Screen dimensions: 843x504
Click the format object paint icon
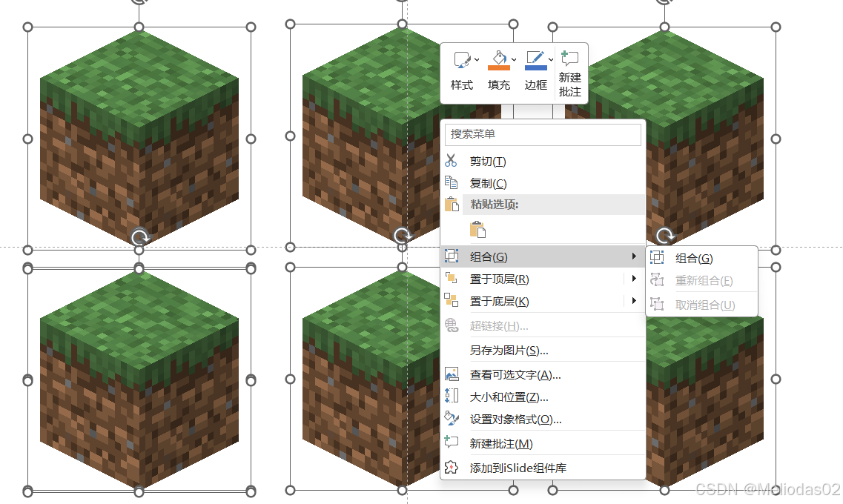click(451, 418)
